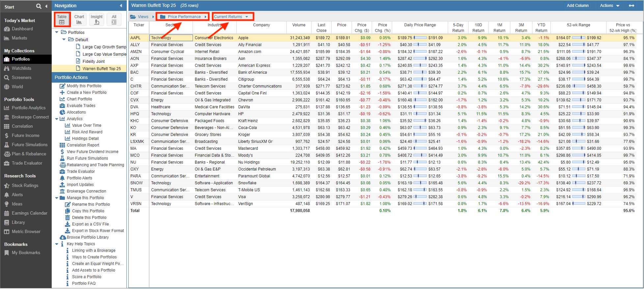Open the Actions dropdown menu
Viewport: 644px width, 289px height.
609,6
